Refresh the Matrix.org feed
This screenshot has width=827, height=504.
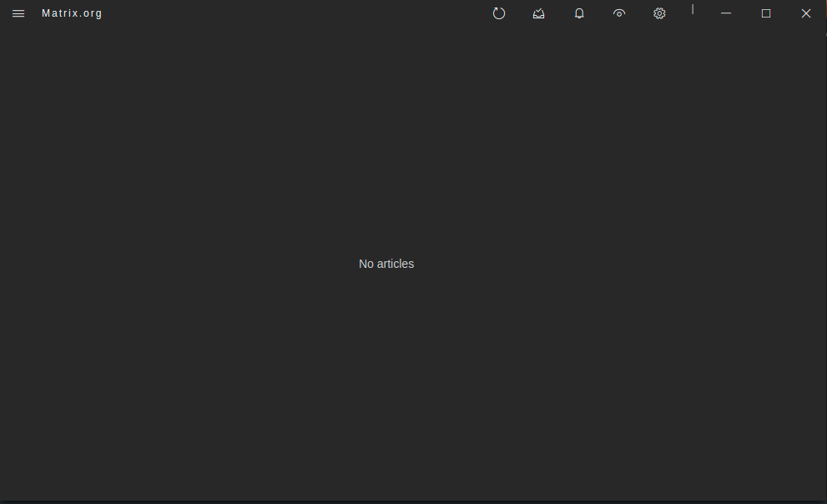pyautogui.click(x=499, y=13)
